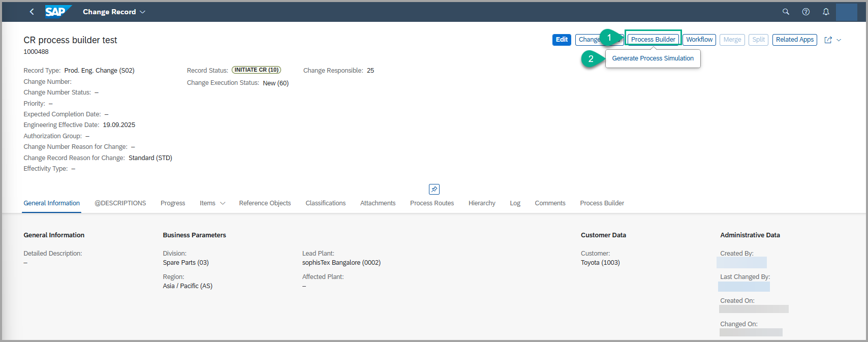
Task: Expand the share options chevron
Action: tap(839, 40)
